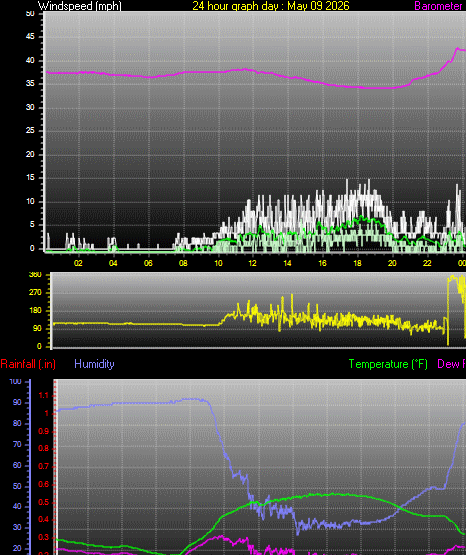Click the Windspeed (mph) axis title

[80, 6]
